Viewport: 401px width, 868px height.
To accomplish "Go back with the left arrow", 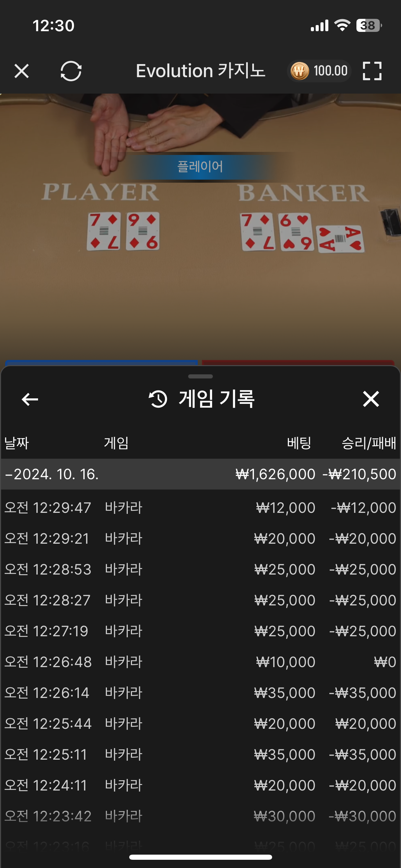I will [x=30, y=399].
